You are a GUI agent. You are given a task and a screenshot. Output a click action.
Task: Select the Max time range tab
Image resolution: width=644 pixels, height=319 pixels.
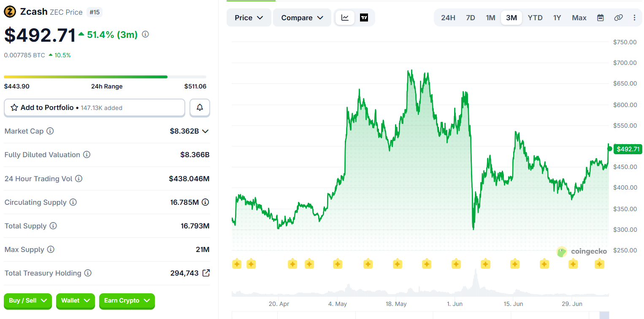[x=579, y=18]
